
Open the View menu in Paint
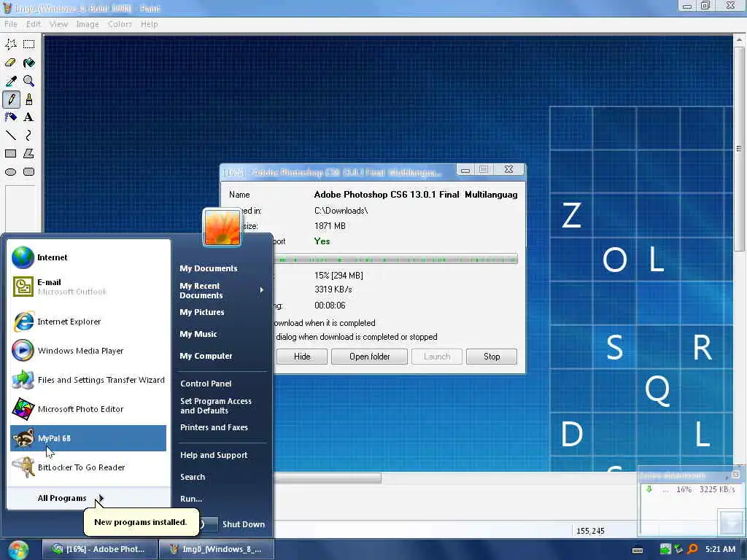pyautogui.click(x=58, y=24)
